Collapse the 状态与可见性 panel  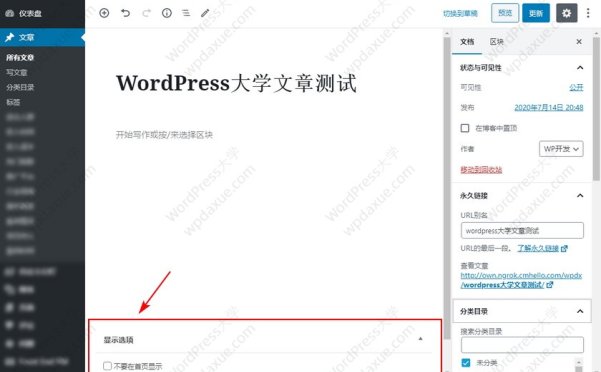[x=580, y=68]
